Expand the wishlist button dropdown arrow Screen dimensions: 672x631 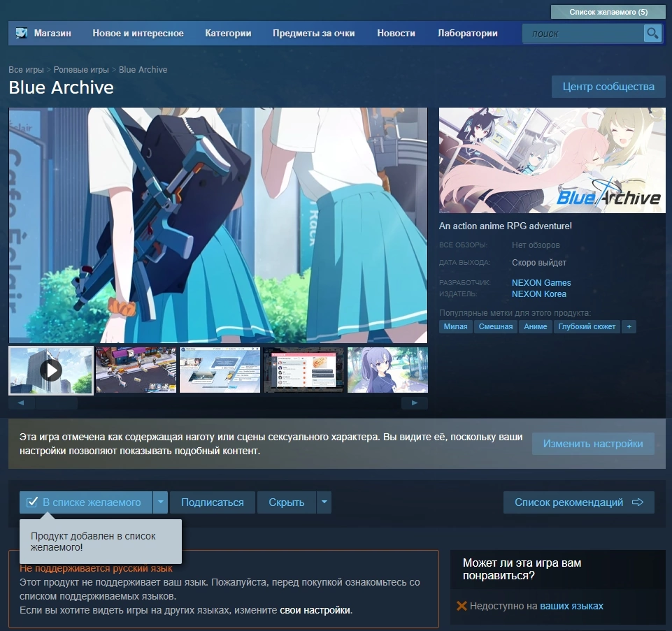tap(160, 502)
